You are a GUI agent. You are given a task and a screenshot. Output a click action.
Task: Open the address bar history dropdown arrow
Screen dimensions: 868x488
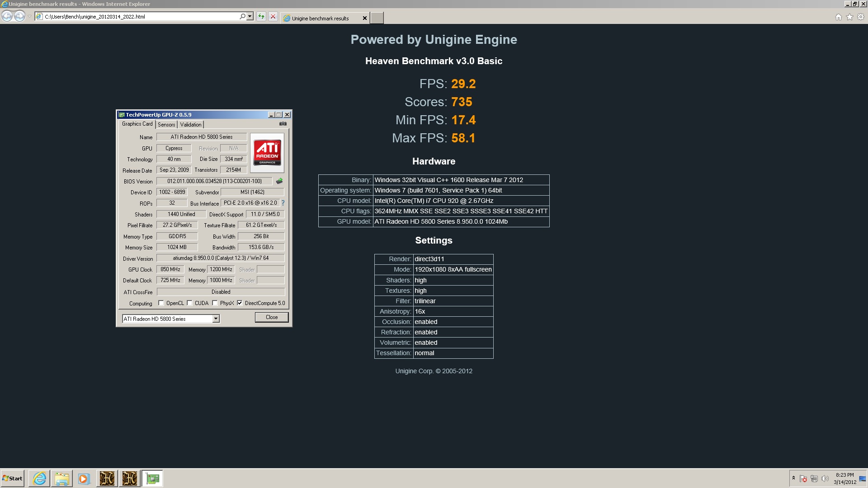pyautogui.click(x=250, y=17)
